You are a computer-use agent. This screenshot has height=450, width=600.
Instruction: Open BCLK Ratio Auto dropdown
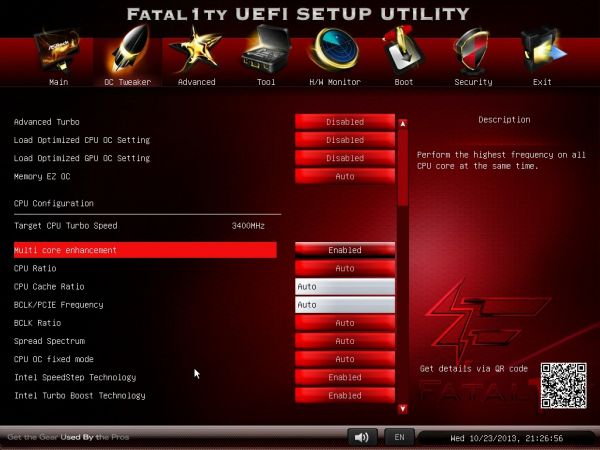pos(345,323)
